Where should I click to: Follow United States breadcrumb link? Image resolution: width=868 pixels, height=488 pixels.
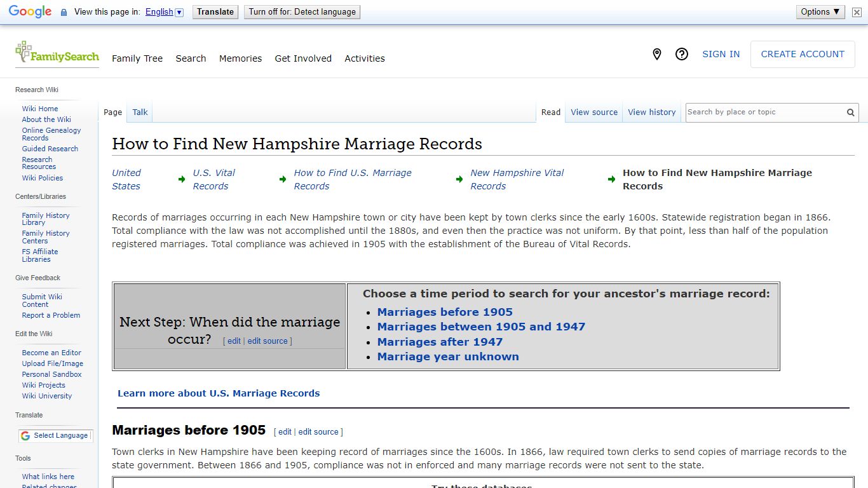pyautogui.click(x=126, y=179)
